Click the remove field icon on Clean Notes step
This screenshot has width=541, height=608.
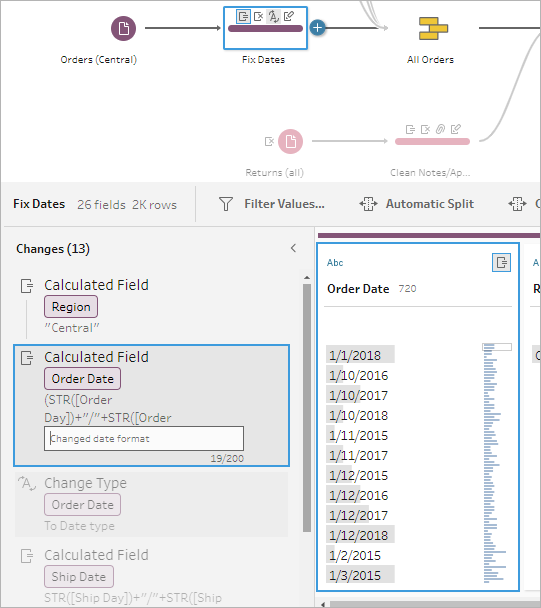[425, 129]
